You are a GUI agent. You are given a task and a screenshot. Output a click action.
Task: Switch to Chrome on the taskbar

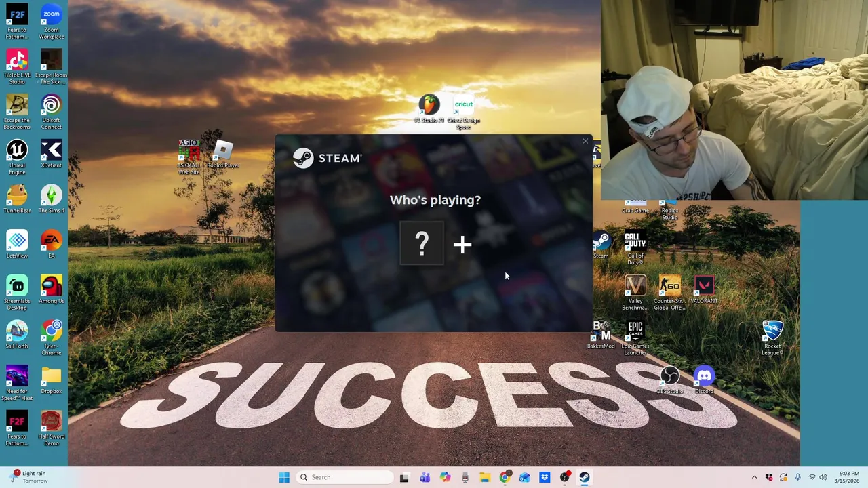[505, 477]
